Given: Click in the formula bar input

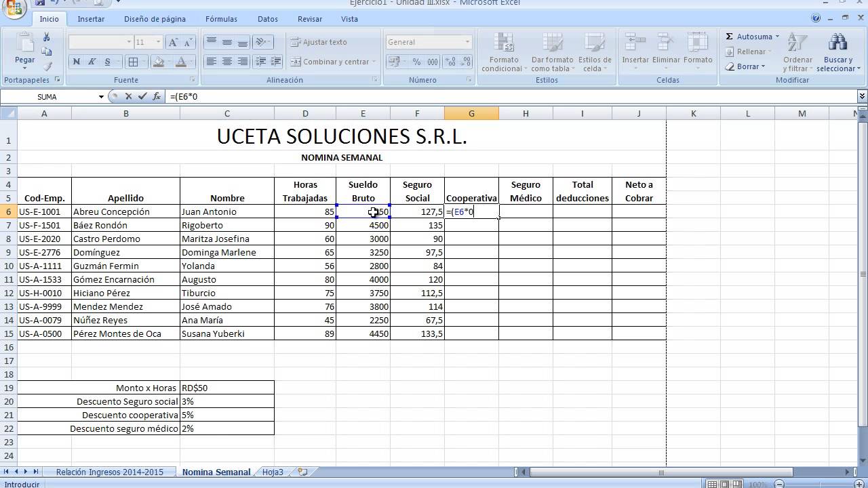Looking at the screenshot, I should click(511, 96).
